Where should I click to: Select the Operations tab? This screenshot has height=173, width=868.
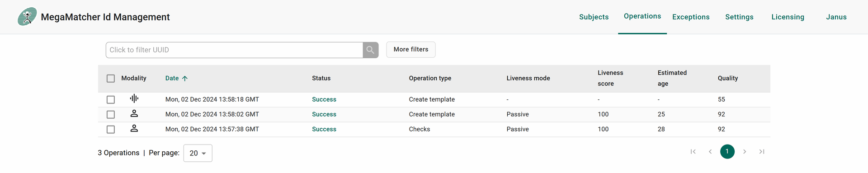point(642,16)
